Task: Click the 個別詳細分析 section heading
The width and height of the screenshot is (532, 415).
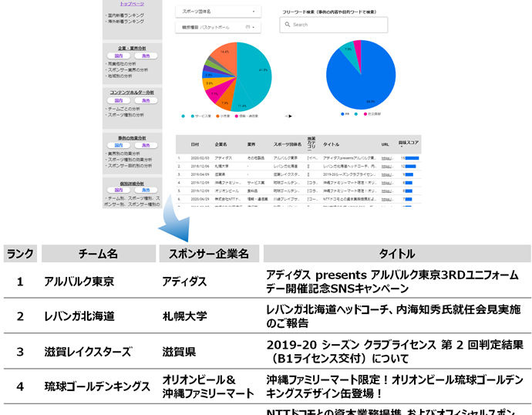Action: pos(132,184)
